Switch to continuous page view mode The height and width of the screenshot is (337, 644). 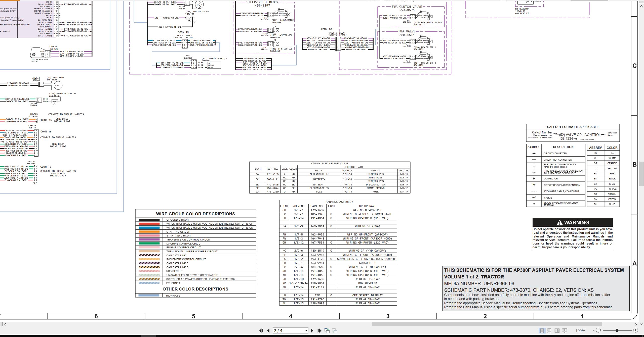click(x=549, y=331)
